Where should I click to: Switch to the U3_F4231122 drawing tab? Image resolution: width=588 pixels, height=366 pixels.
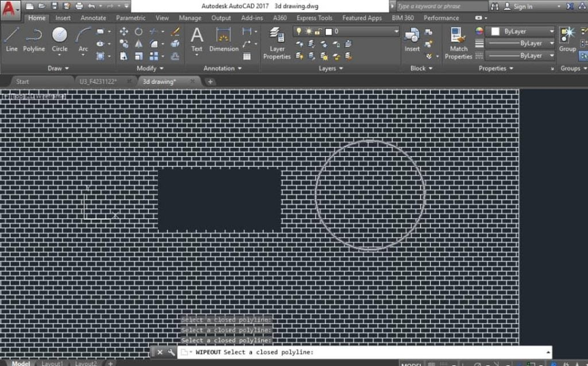click(x=98, y=82)
